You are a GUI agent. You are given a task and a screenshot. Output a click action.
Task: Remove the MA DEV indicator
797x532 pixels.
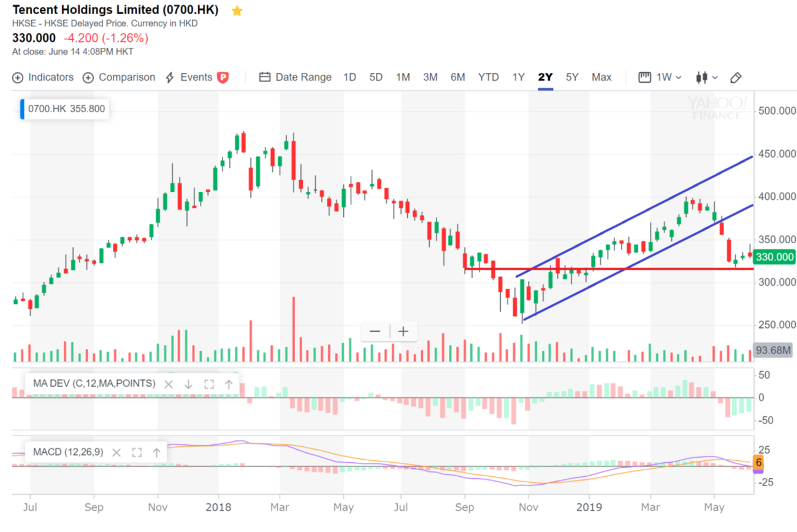(x=169, y=384)
